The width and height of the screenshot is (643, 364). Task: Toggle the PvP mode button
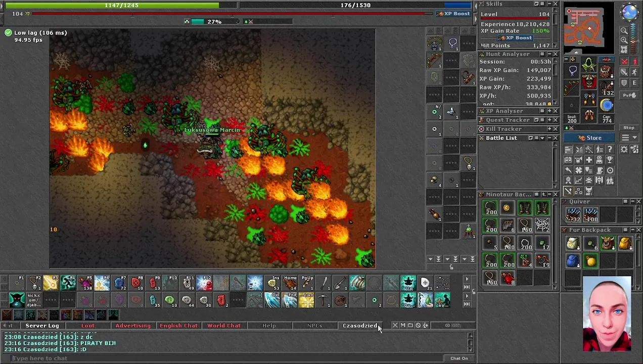[x=629, y=95]
